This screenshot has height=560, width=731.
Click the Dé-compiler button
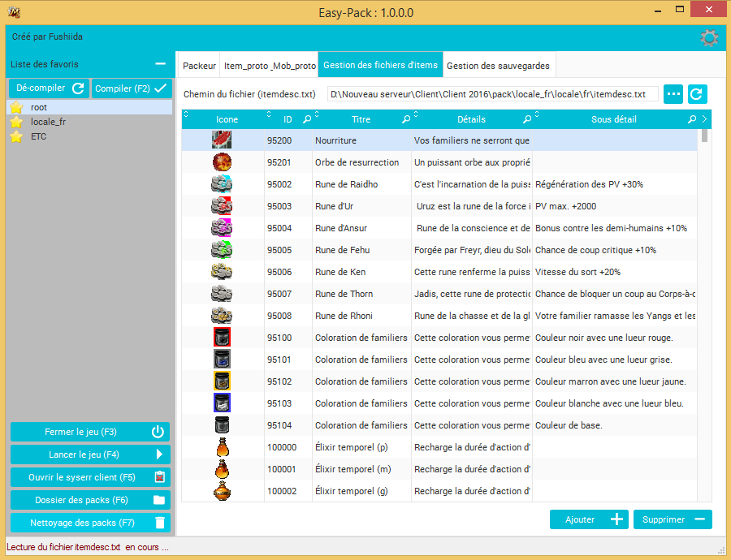tap(49, 88)
